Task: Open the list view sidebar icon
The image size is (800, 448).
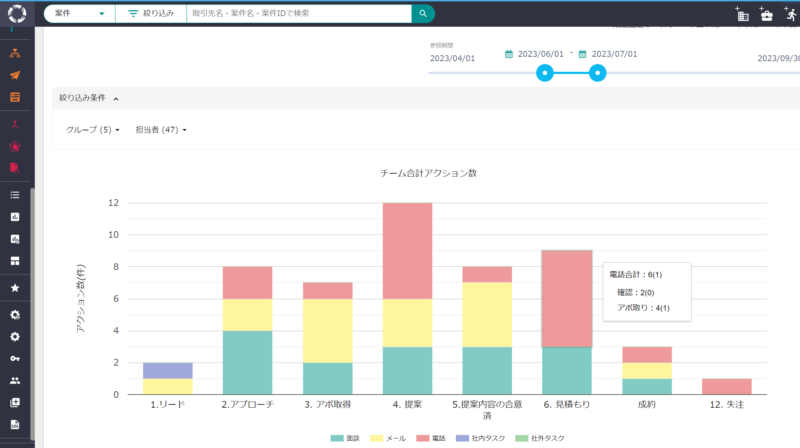Action: [x=15, y=195]
